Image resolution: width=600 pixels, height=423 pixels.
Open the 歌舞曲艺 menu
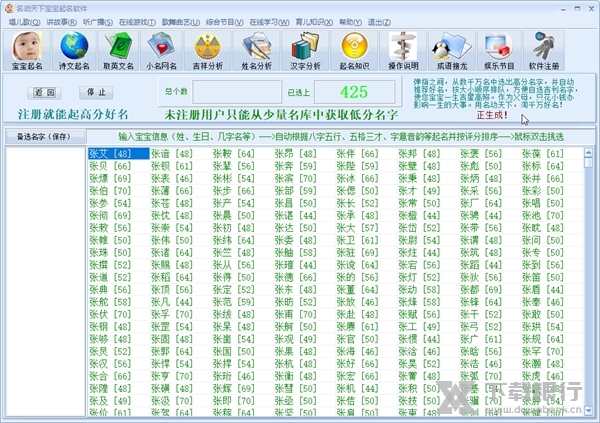tap(181, 22)
